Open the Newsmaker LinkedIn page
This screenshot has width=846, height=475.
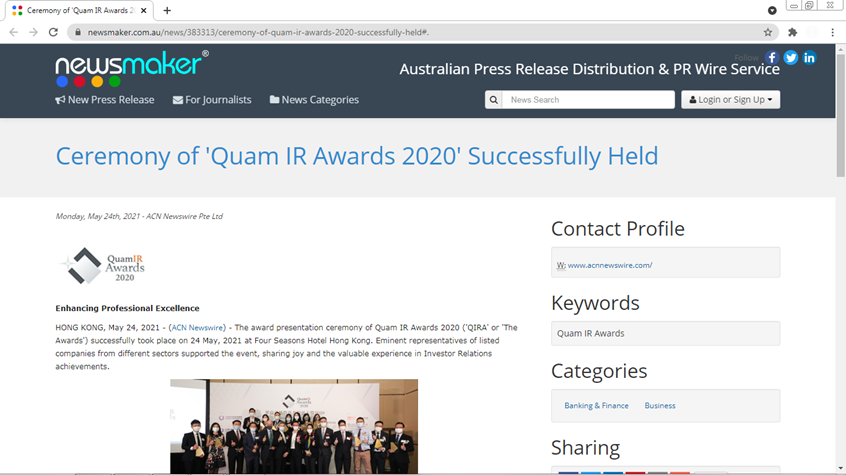pos(809,58)
